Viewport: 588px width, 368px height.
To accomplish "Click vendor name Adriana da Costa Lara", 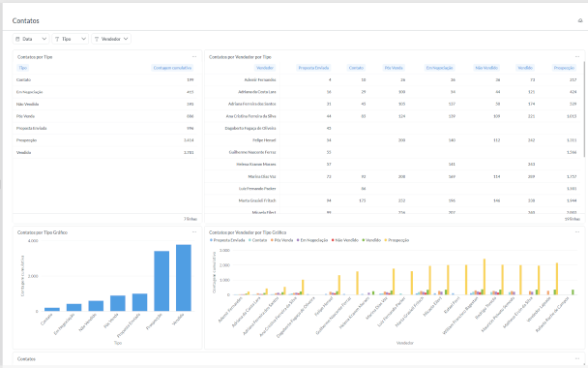I will (x=257, y=92).
